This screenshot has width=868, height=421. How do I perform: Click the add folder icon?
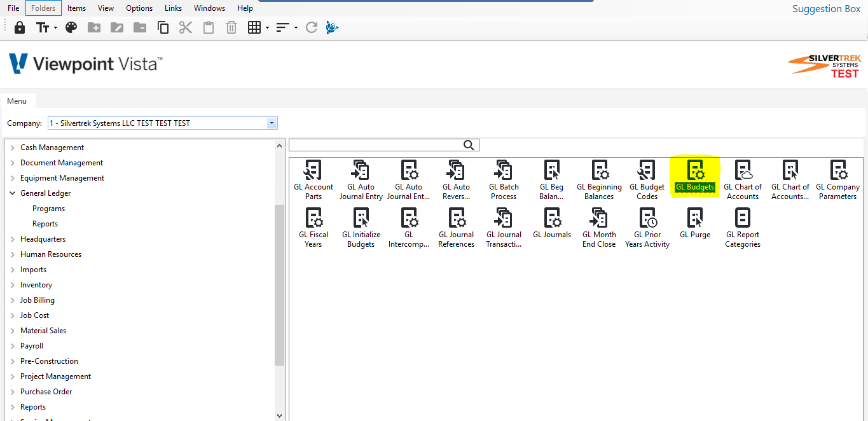click(94, 27)
